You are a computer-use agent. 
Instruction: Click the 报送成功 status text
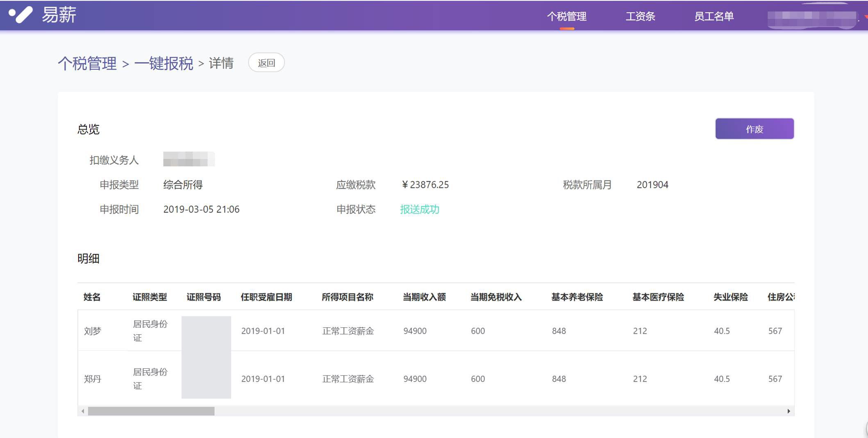point(420,210)
